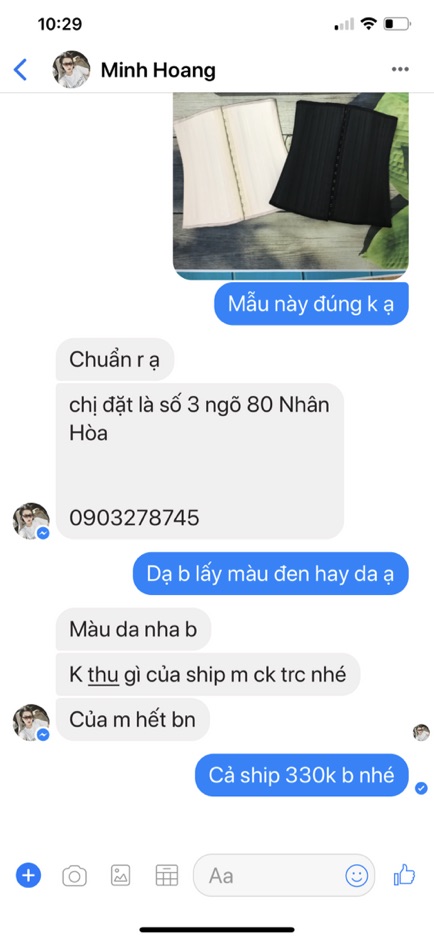Tap sender avatar beside 'Của m hết bn'

31,722
